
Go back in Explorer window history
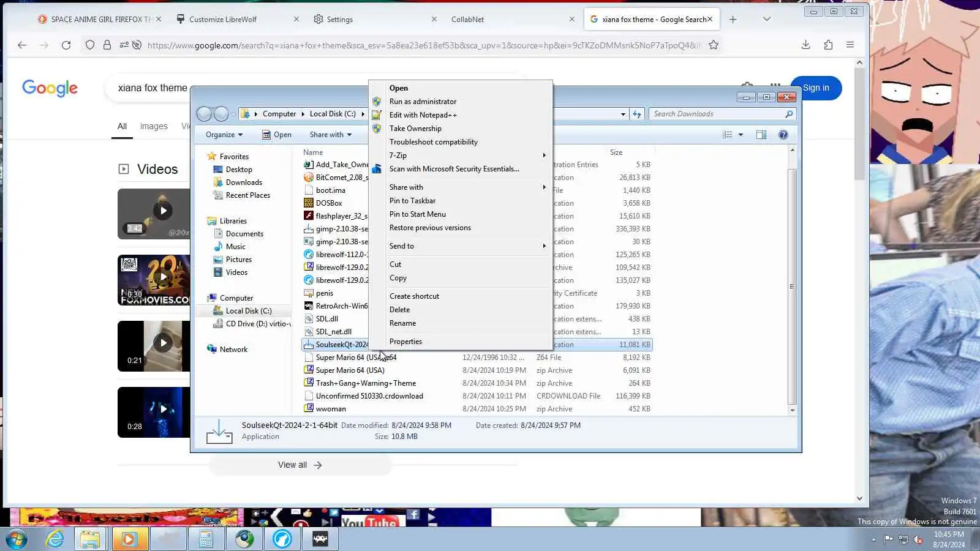tap(205, 114)
